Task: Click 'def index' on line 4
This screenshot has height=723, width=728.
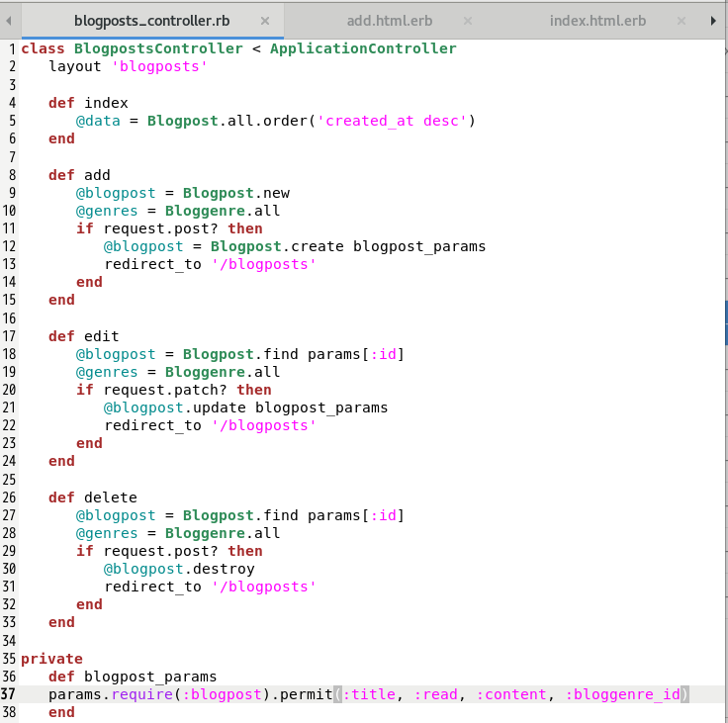Action: (x=88, y=103)
